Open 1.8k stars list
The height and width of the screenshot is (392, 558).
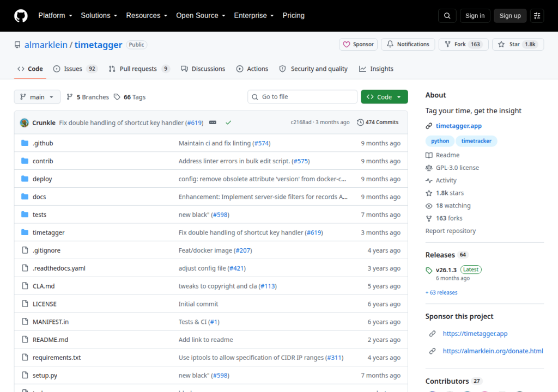point(445,193)
